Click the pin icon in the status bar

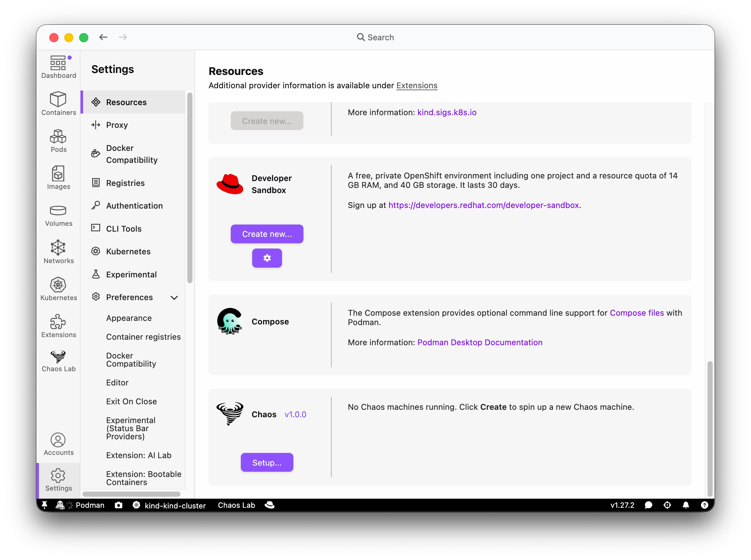tap(44, 505)
